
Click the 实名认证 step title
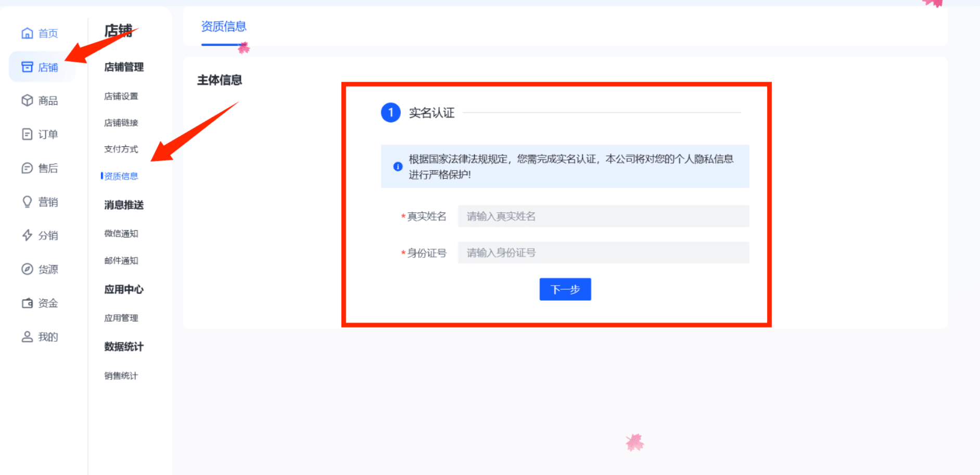[x=431, y=113]
